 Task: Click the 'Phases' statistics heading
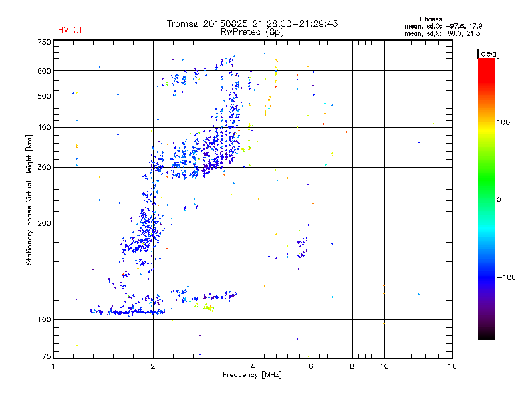click(430, 19)
